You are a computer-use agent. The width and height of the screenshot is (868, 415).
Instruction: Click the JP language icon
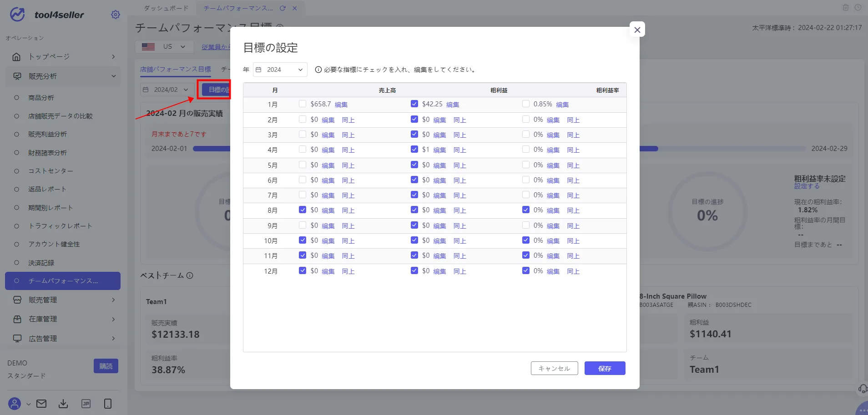(x=86, y=404)
